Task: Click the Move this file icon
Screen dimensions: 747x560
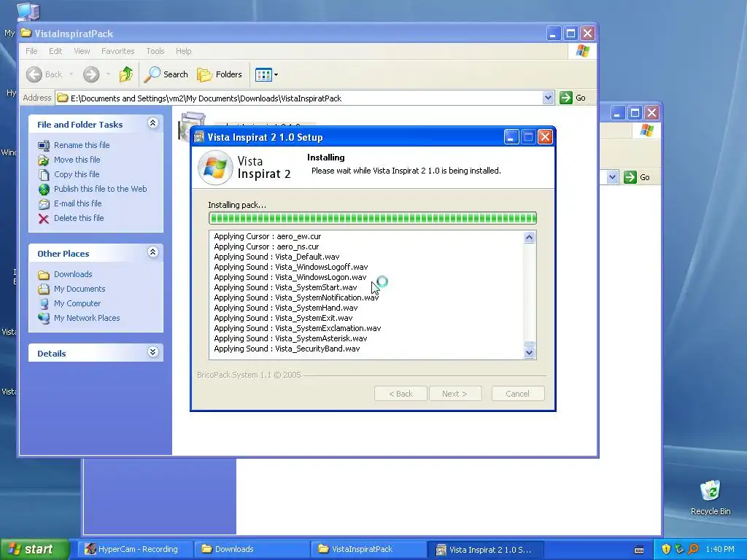Action: [x=43, y=160]
